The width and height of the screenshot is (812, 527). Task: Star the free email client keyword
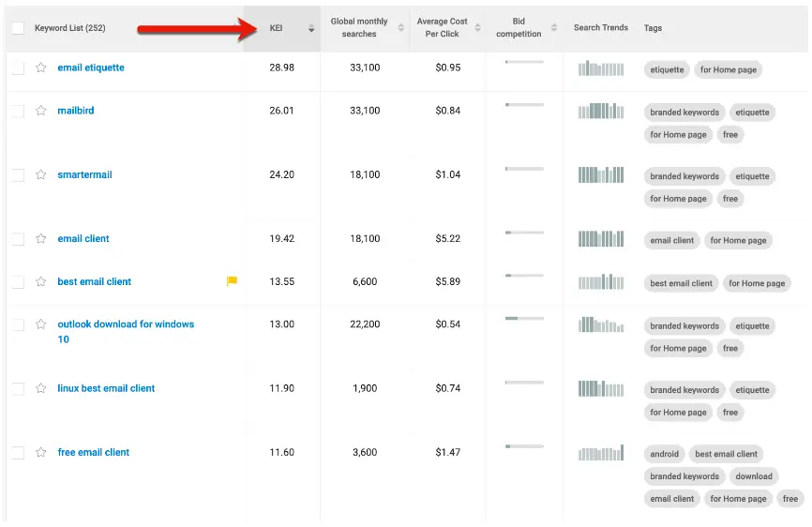click(41, 453)
